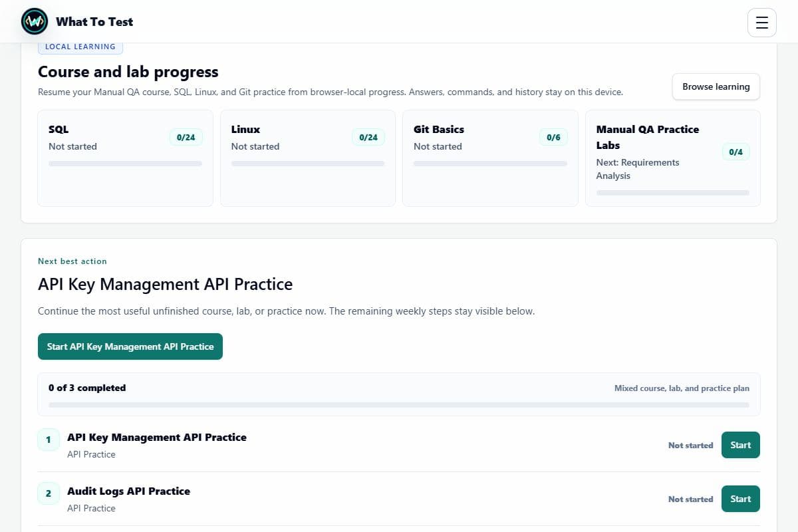The height and width of the screenshot is (532, 798).
Task: Click the Browse learning button
Action: tap(716, 86)
